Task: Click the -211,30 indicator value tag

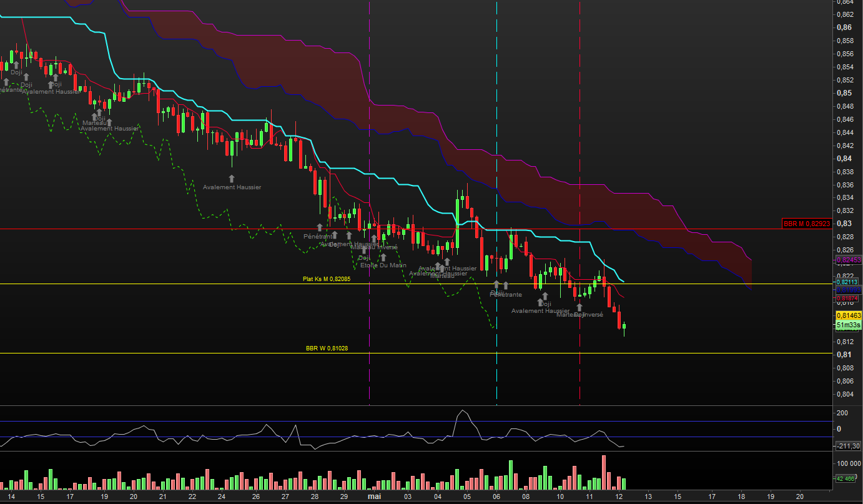Action: click(x=849, y=445)
